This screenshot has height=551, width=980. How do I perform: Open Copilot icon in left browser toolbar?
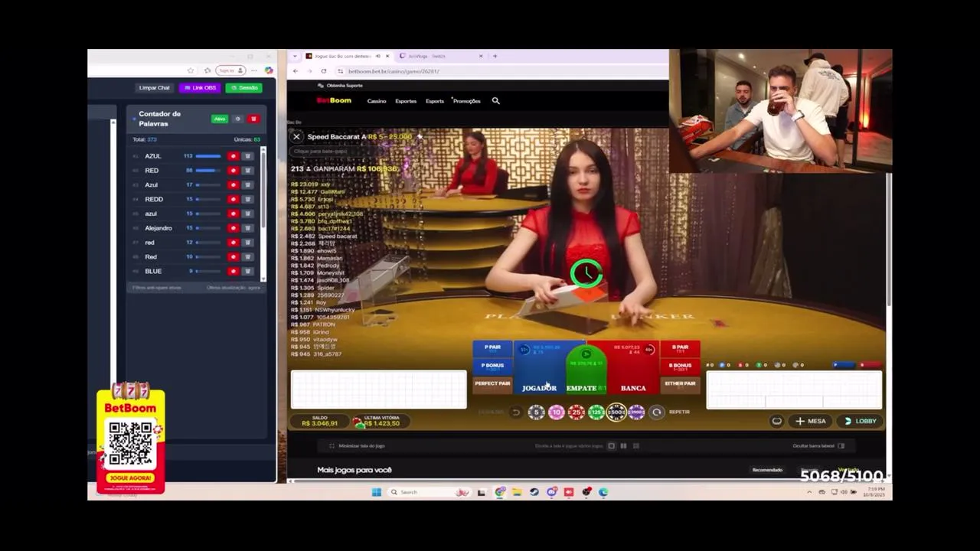coord(269,70)
